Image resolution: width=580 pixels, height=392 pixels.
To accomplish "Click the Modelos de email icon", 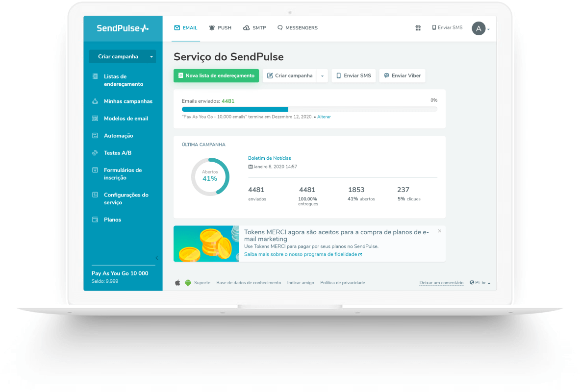I will (95, 119).
